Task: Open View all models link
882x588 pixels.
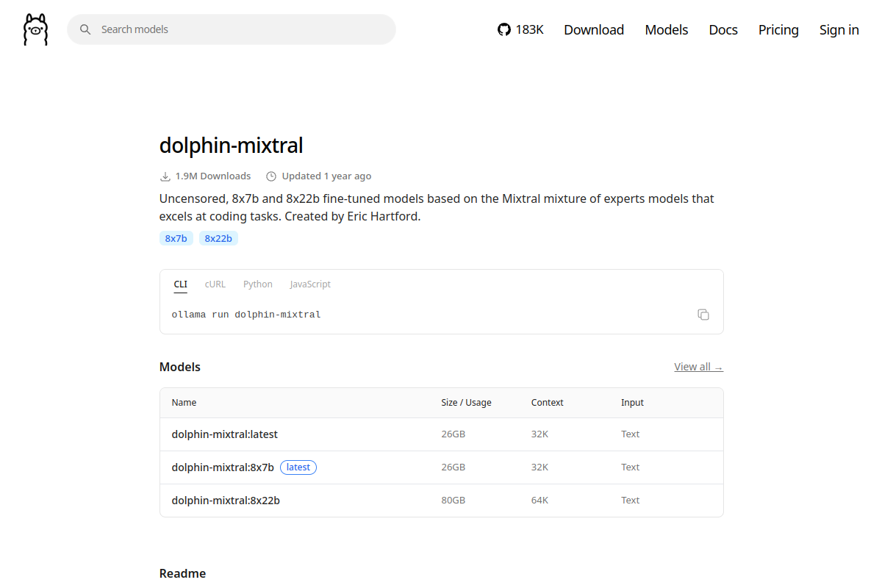Action: click(x=698, y=367)
